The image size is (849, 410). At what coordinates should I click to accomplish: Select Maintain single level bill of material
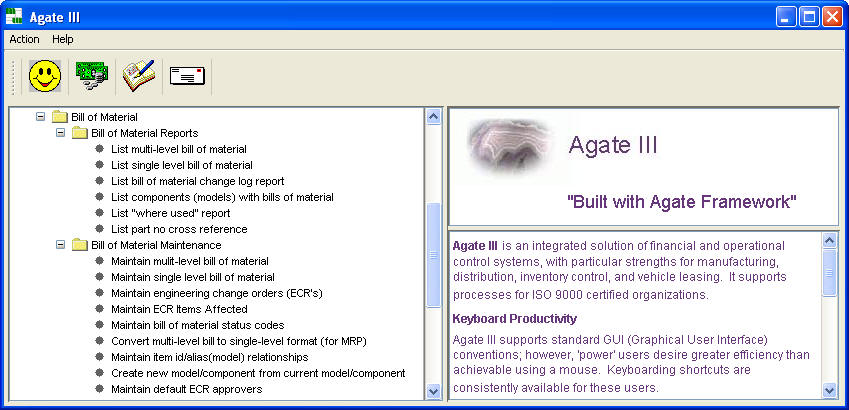coord(193,277)
